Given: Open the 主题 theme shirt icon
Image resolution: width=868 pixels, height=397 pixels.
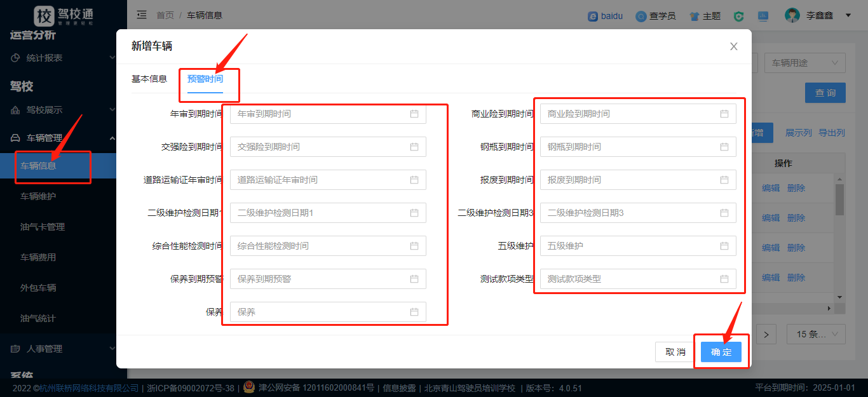Looking at the screenshot, I should point(695,16).
